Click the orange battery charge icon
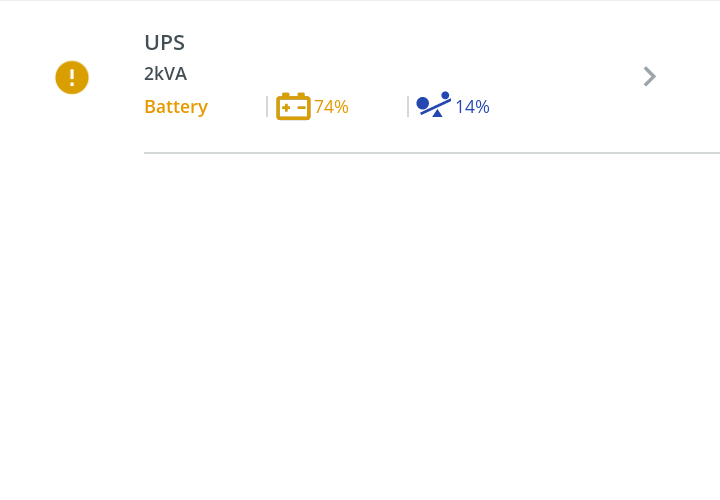Viewport: 720px width, 500px height. pyautogui.click(x=293, y=106)
